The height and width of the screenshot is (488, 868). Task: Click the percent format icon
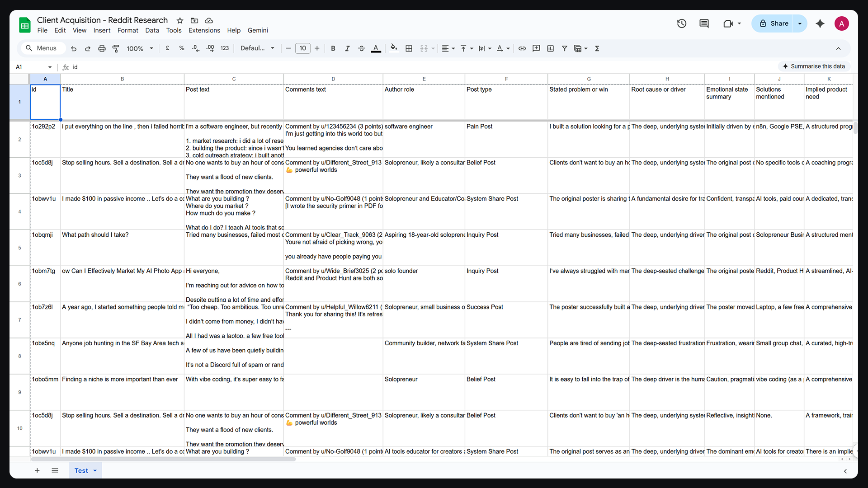[x=181, y=48]
